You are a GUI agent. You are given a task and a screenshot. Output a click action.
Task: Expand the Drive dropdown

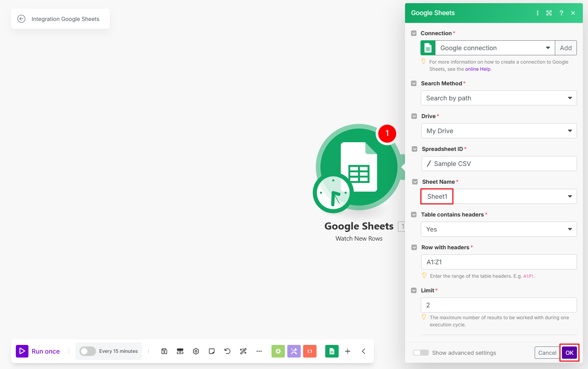click(x=499, y=131)
